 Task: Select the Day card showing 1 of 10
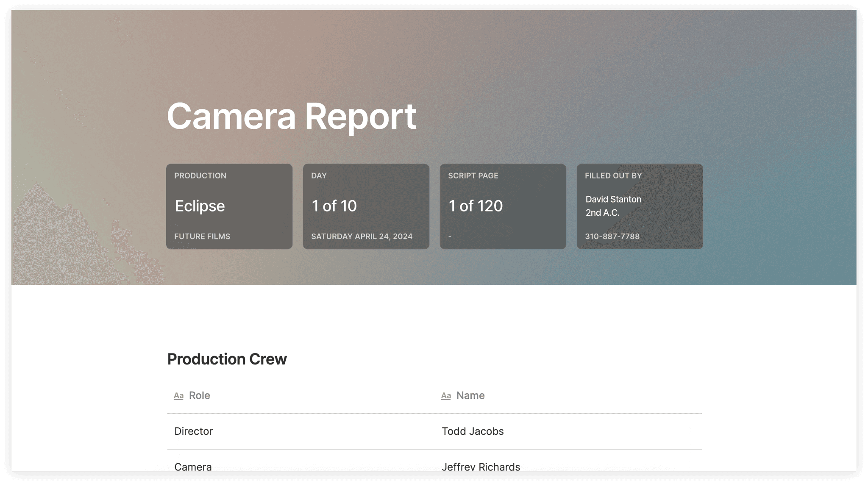tap(366, 206)
